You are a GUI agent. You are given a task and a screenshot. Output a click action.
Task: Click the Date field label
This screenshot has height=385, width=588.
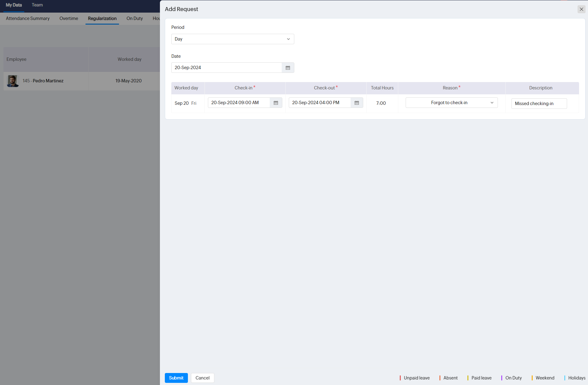click(x=176, y=56)
